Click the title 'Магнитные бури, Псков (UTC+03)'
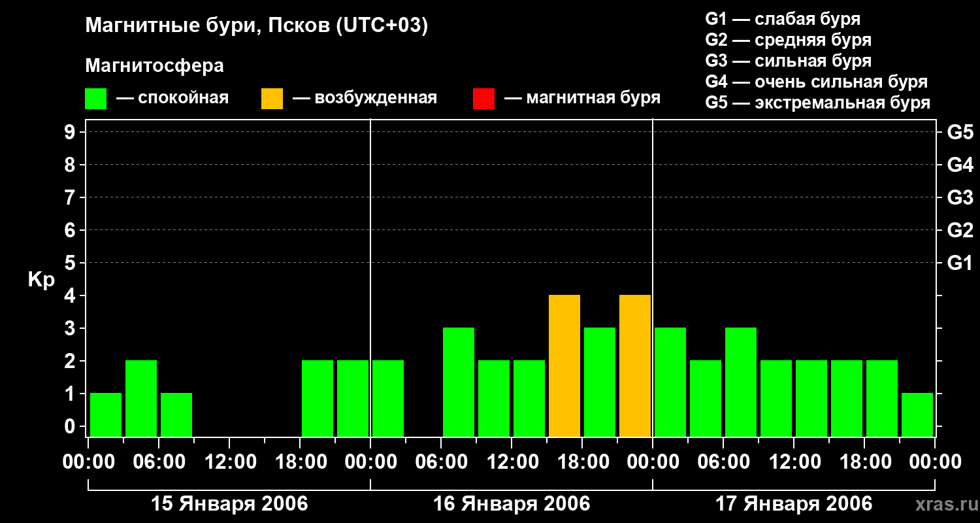 pyautogui.click(x=257, y=26)
